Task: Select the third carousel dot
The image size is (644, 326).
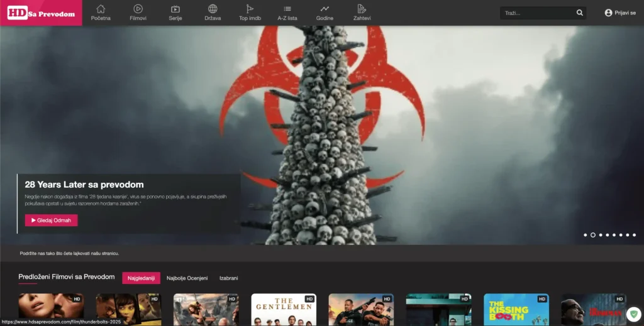Action: [x=601, y=235]
